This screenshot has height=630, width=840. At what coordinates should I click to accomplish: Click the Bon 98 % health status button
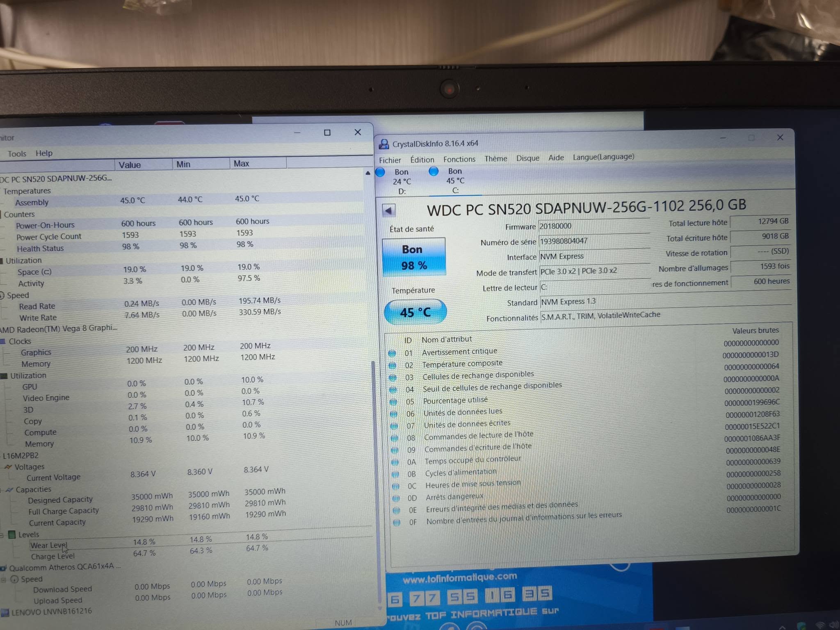tap(414, 257)
